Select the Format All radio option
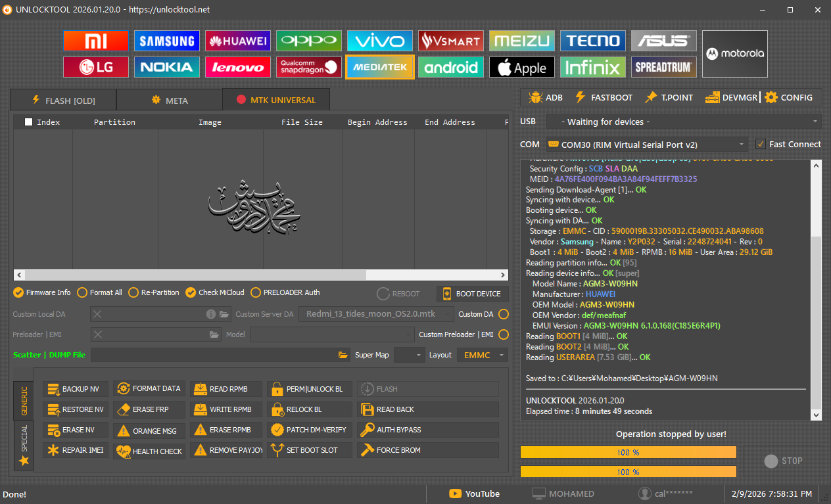Screen dimensions: 831x504 point(82,292)
